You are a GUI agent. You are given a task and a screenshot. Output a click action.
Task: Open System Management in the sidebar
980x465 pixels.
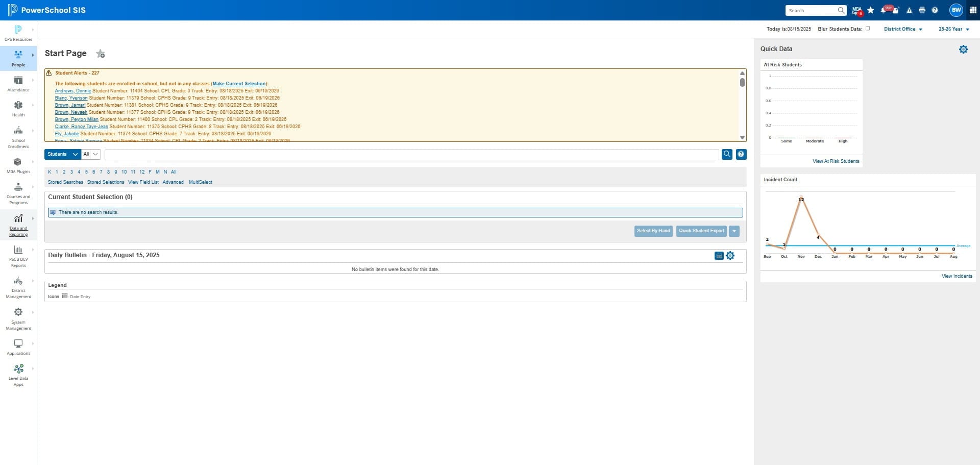18,319
